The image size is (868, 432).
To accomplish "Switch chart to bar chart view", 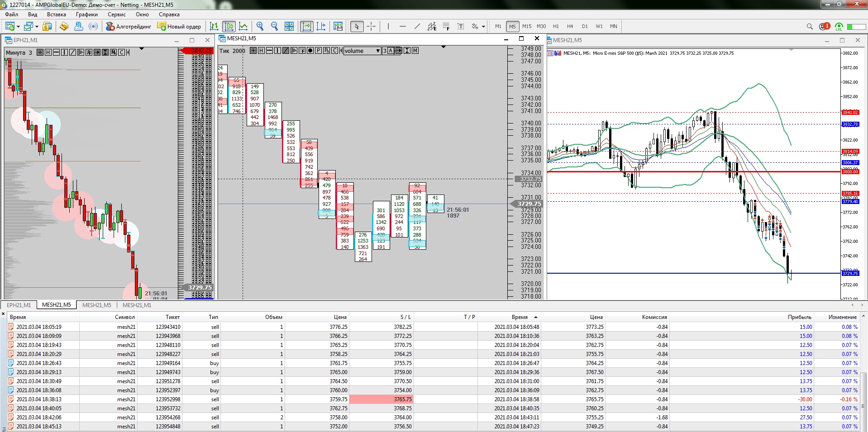I will [214, 26].
